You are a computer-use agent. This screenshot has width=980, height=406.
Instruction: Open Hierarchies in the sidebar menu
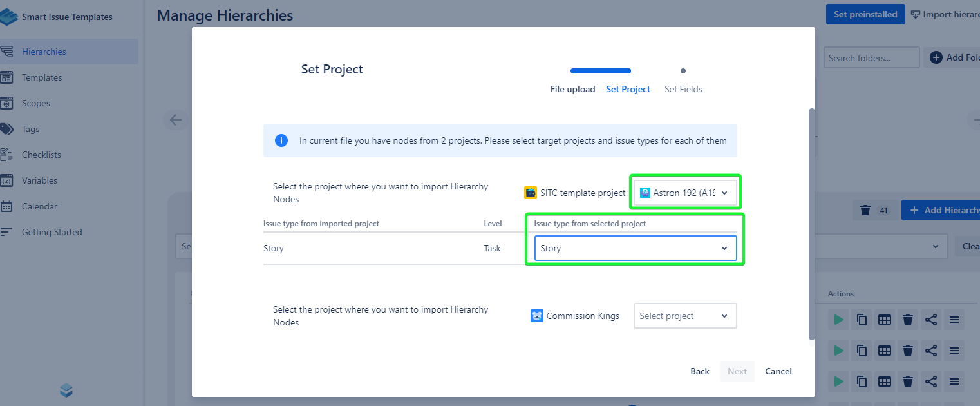click(44, 52)
